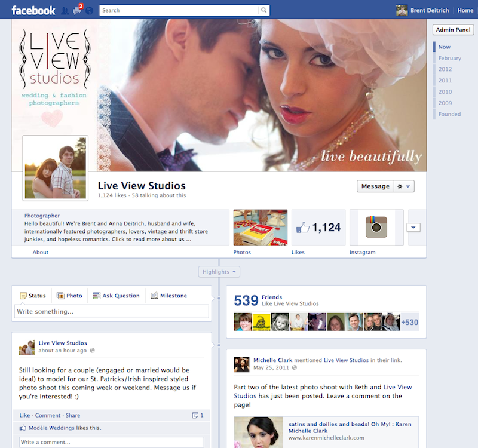The image size is (478, 448).
Task: Click the Facebook logo
Action: tap(33, 10)
